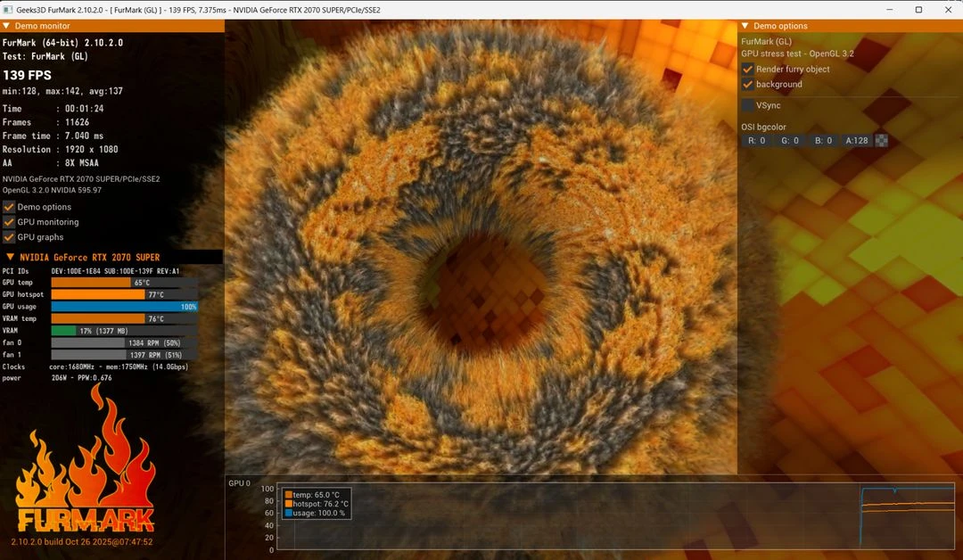Collapse the Demo monitor panel
This screenshot has width=963, height=560.
(6, 26)
